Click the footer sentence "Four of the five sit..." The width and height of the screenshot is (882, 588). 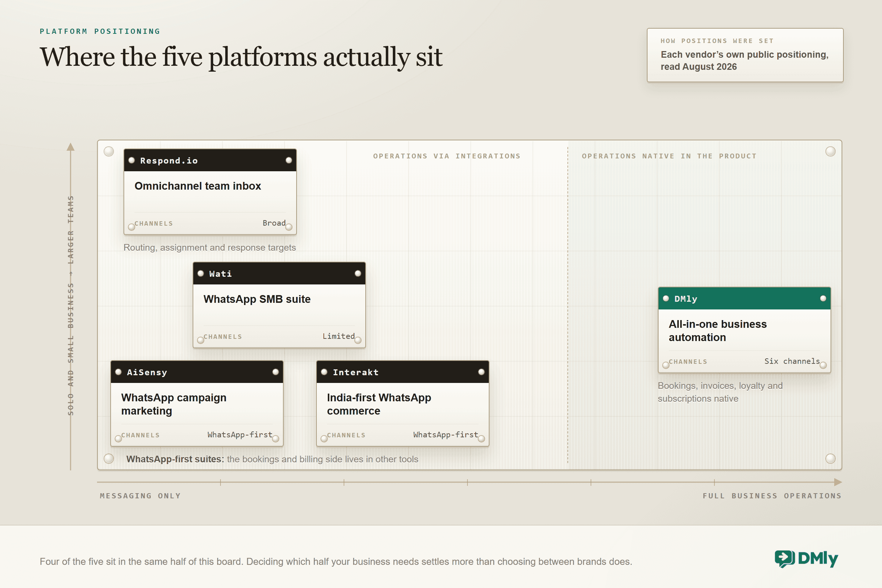(x=336, y=562)
